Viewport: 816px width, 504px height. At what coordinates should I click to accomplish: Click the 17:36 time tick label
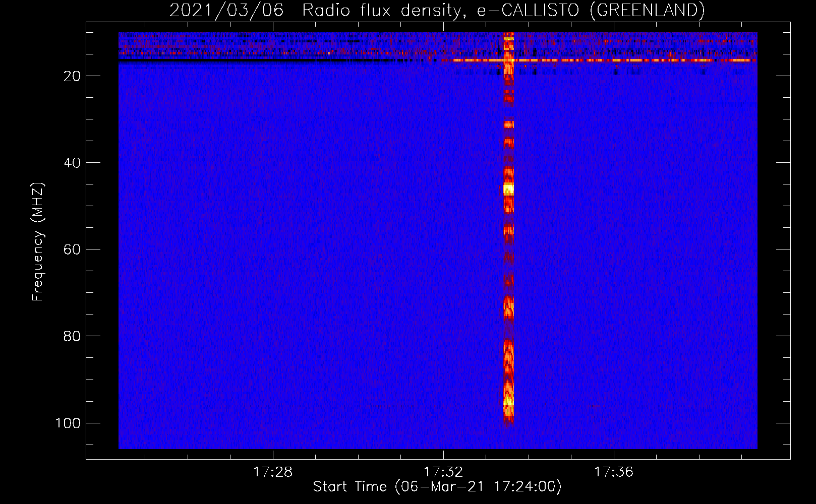click(x=614, y=472)
